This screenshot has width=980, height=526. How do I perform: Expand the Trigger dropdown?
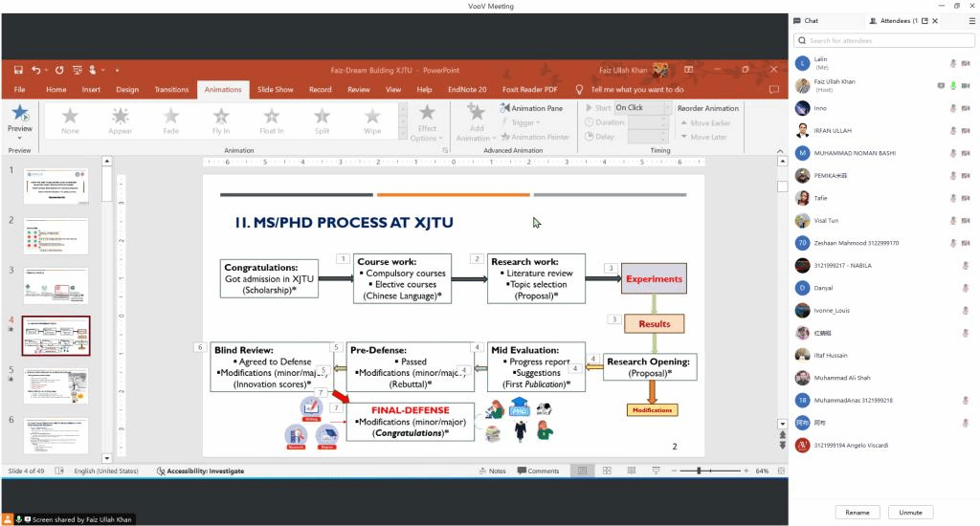[521, 122]
